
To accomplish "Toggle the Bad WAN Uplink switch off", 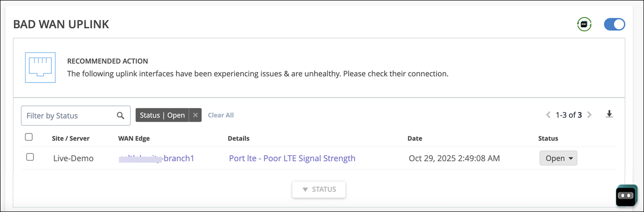I will coord(614,24).
